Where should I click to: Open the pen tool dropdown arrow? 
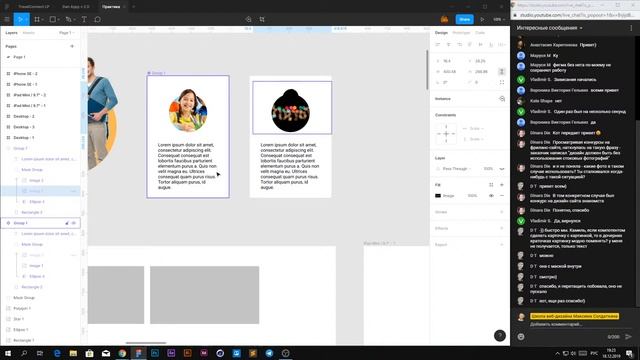click(74, 20)
